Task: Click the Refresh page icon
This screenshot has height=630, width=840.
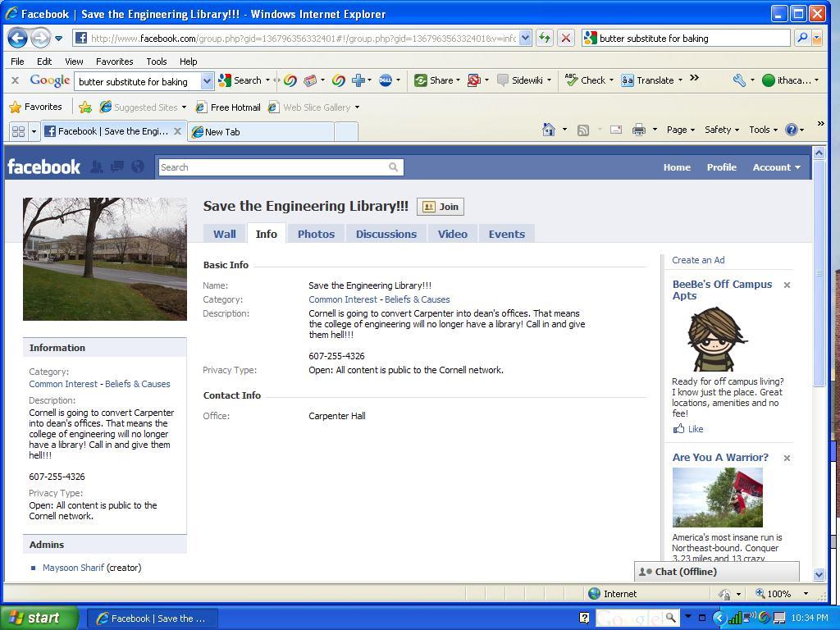Action: pyautogui.click(x=544, y=38)
